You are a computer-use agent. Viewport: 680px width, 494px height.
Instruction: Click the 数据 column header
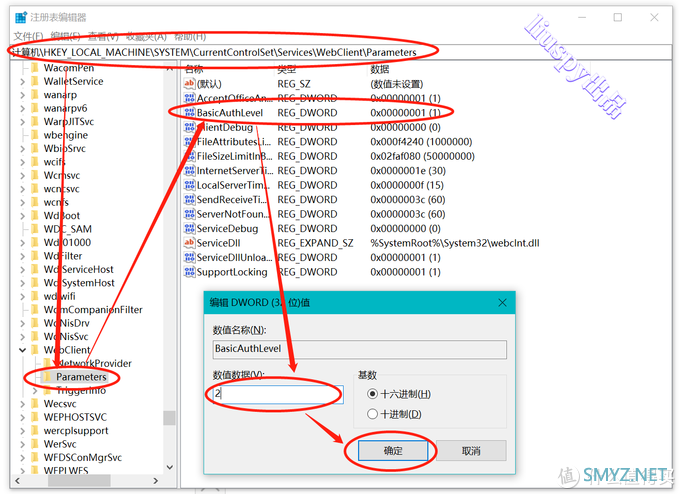380,69
